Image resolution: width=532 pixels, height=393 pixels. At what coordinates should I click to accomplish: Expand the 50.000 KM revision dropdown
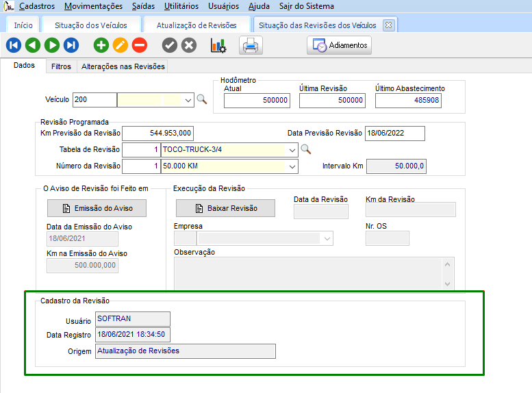coord(292,166)
